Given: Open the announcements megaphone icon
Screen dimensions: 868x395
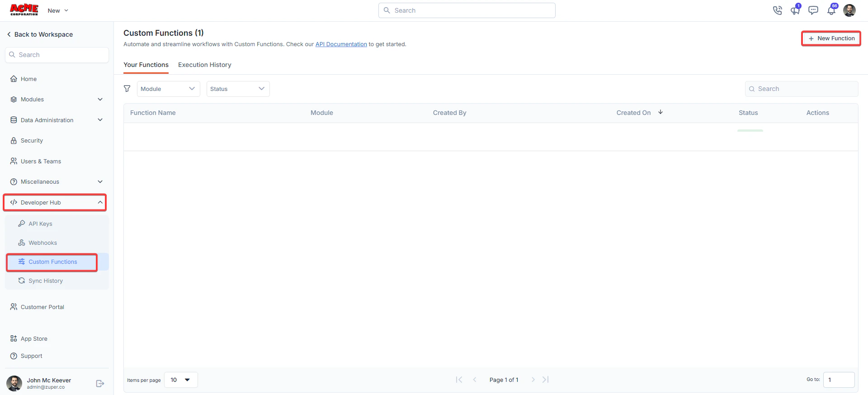Looking at the screenshot, I should point(795,10).
